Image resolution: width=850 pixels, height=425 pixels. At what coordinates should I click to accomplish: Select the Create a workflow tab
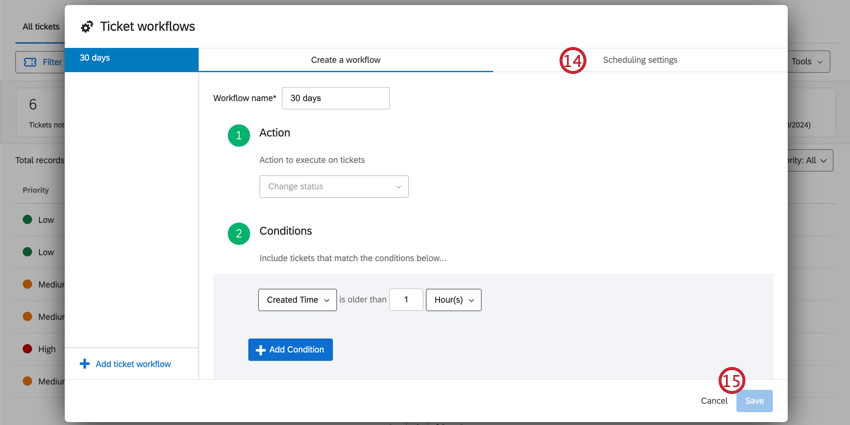tap(345, 60)
